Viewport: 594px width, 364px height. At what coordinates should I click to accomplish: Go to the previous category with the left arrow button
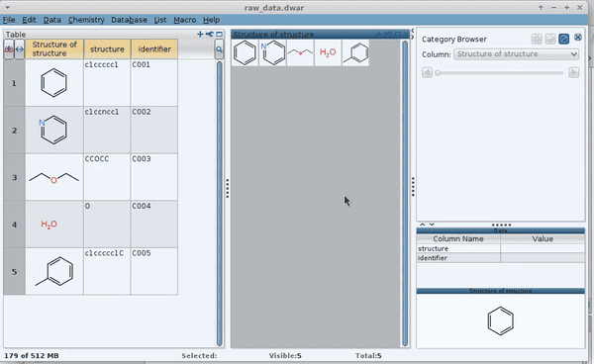(427, 72)
